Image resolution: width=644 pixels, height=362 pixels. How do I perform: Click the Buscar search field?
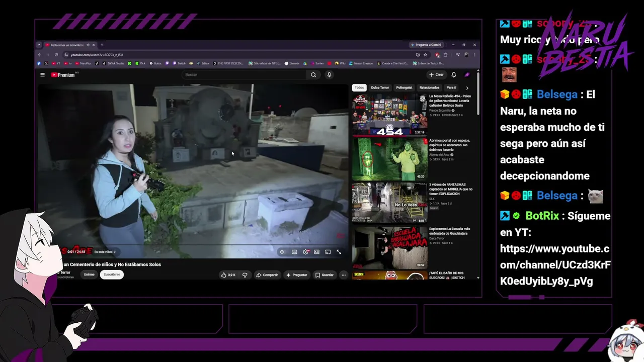tap(245, 75)
